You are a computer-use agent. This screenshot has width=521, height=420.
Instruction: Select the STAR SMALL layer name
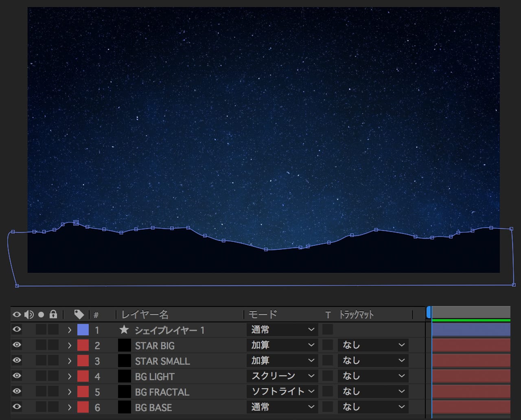[x=162, y=361]
